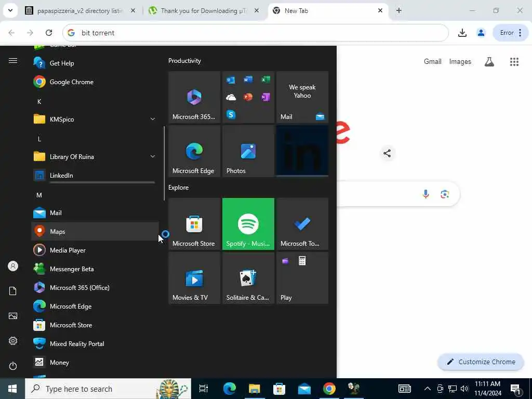Open the Microsoft To Do tile
Viewport: 532px width, 399px height.
[302, 224]
